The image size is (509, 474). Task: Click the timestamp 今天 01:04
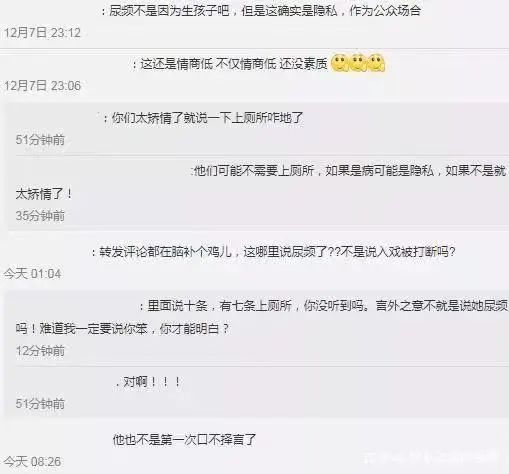coord(32,274)
